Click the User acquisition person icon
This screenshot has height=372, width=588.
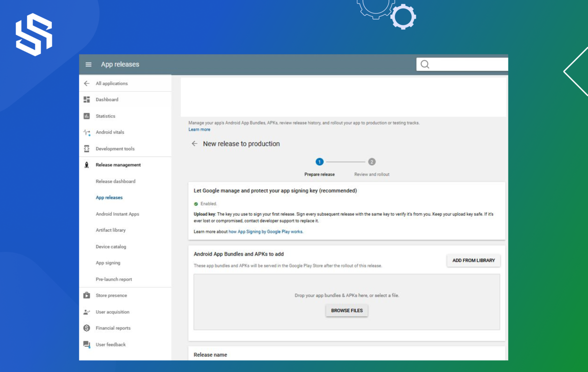pos(87,312)
